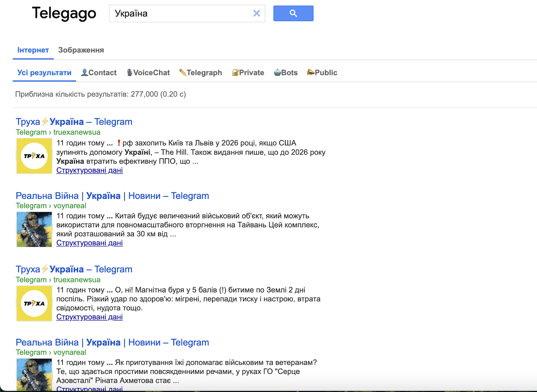Filter results by Private

point(248,73)
